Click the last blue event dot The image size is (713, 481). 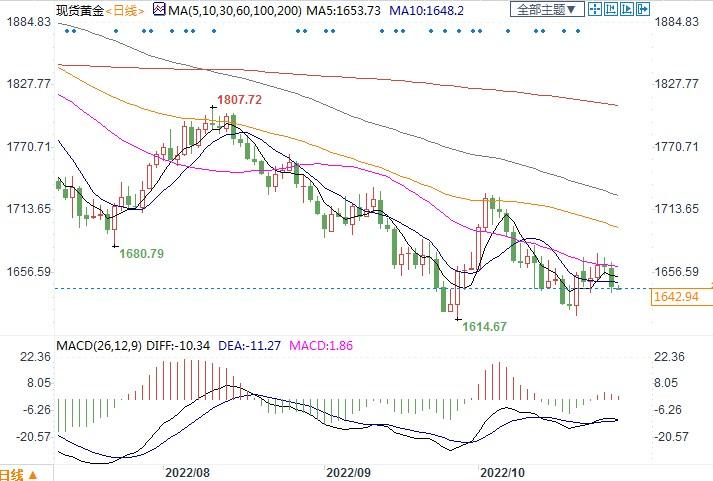[578, 31]
